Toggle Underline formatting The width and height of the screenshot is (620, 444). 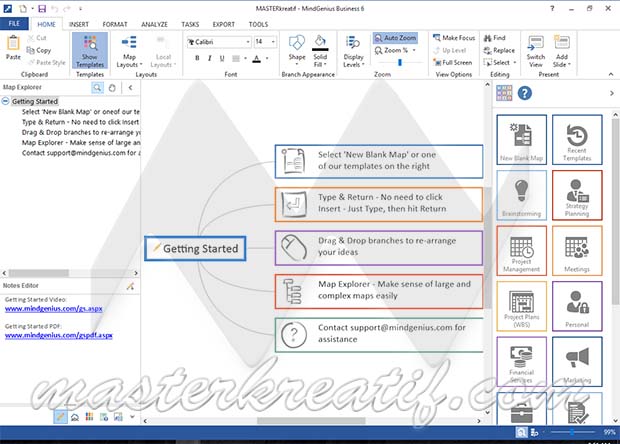[x=222, y=59]
